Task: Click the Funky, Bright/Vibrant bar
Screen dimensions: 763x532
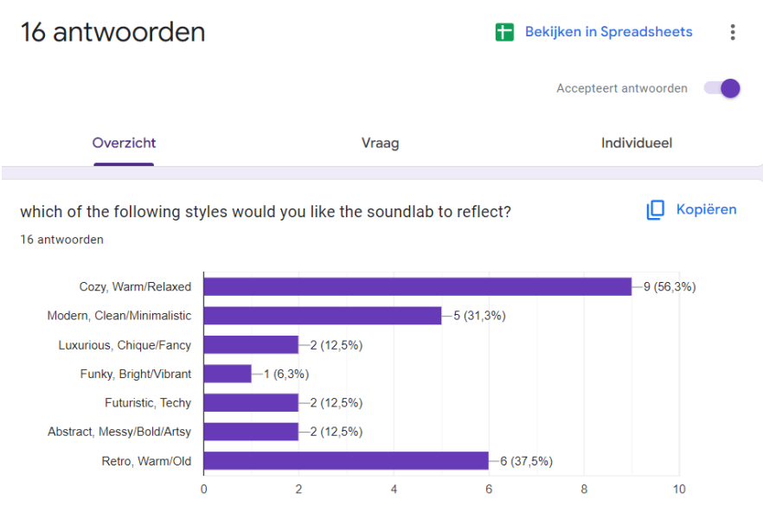Action: point(228,374)
